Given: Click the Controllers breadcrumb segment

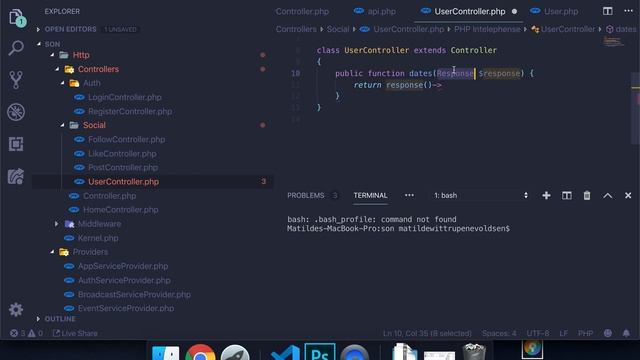Looking at the screenshot, I should [x=296, y=29].
